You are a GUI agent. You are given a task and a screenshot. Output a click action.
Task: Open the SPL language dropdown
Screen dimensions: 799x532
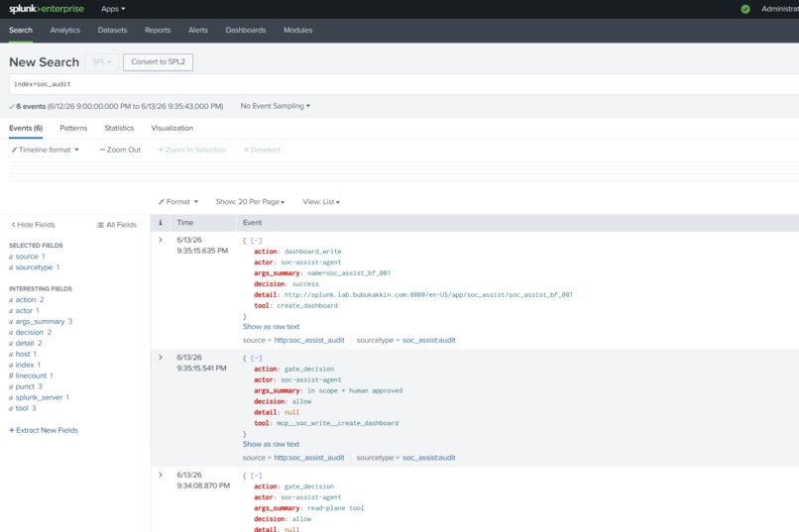pos(101,61)
